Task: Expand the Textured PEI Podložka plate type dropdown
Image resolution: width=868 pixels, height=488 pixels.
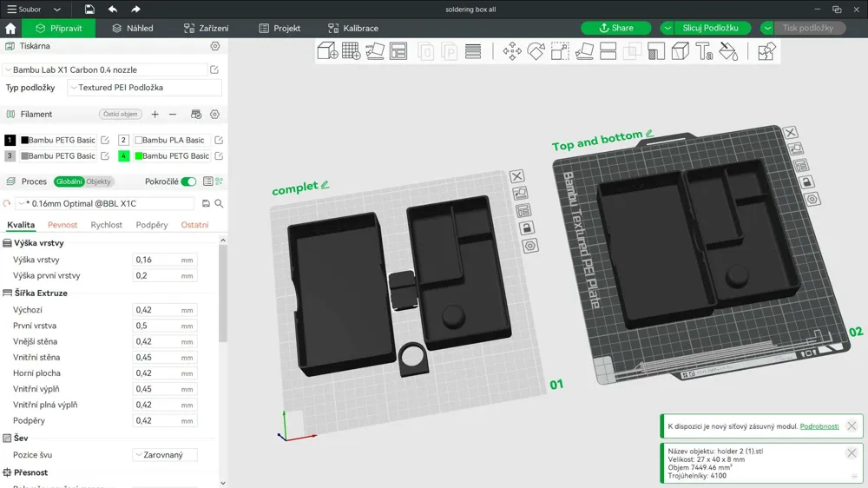Action: [x=144, y=88]
